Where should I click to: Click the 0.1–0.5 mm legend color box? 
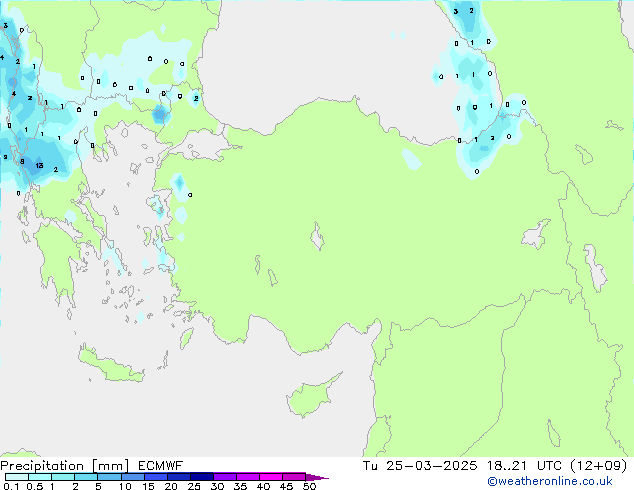click(17, 477)
